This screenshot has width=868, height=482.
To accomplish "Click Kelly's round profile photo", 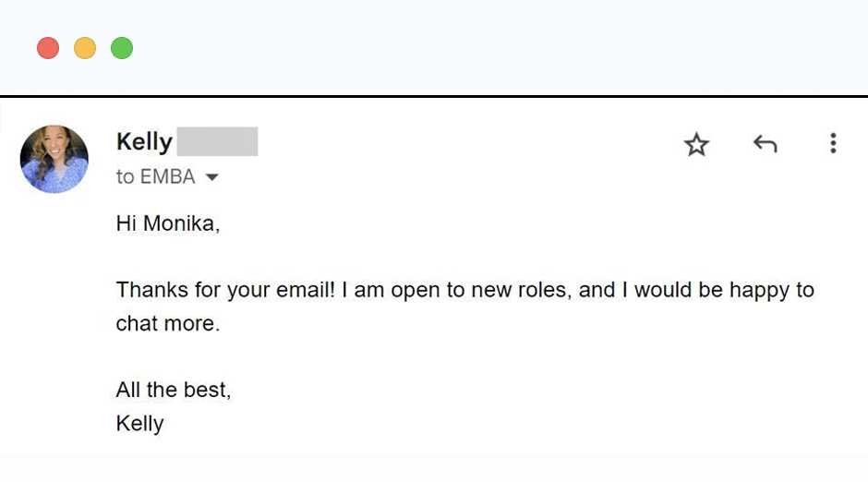I will (54, 159).
